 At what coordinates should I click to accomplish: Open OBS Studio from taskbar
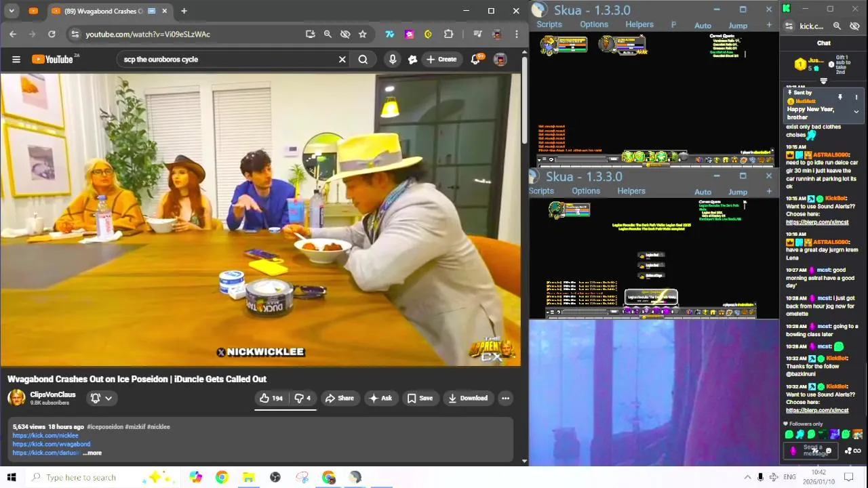275,477
